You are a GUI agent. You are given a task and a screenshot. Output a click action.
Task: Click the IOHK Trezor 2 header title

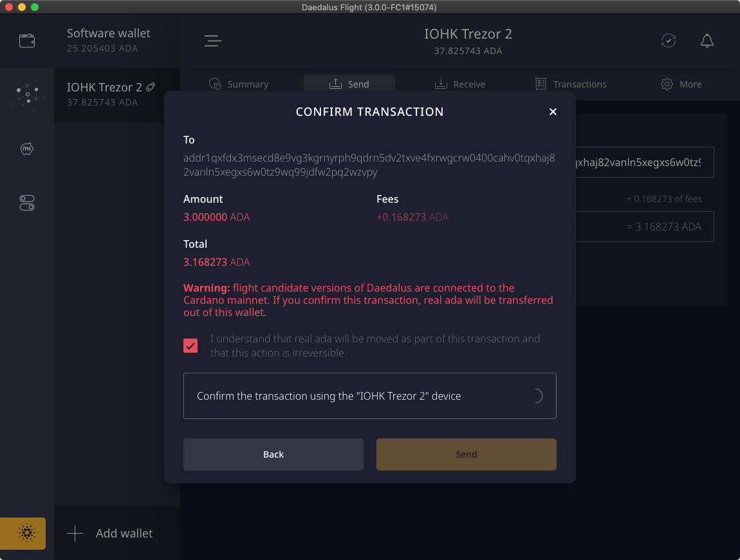coord(468,34)
